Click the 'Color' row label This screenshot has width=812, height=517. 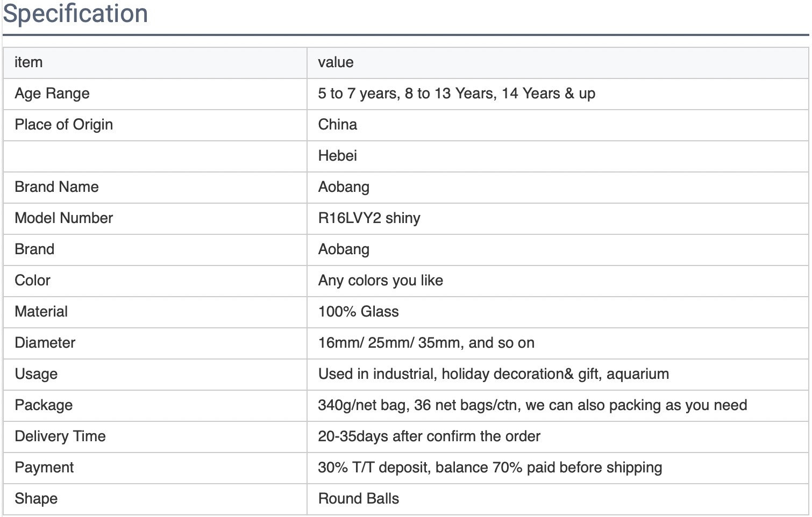coord(33,281)
